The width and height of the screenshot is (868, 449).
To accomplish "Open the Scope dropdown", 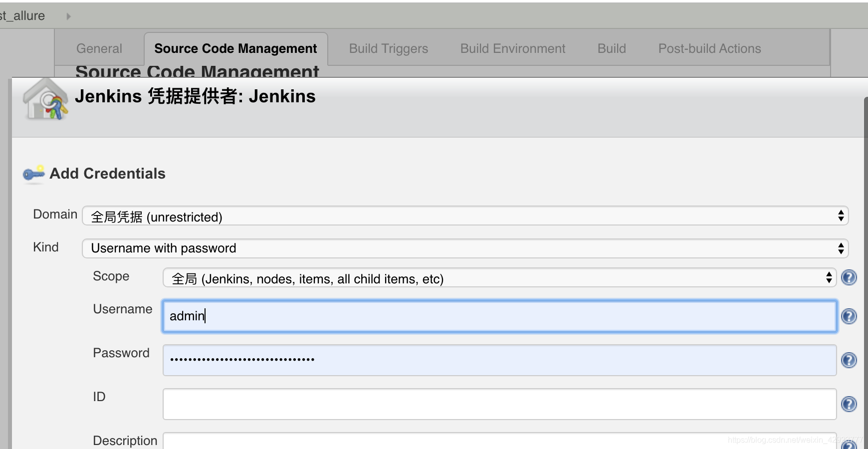I will click(x=499, y=278).
